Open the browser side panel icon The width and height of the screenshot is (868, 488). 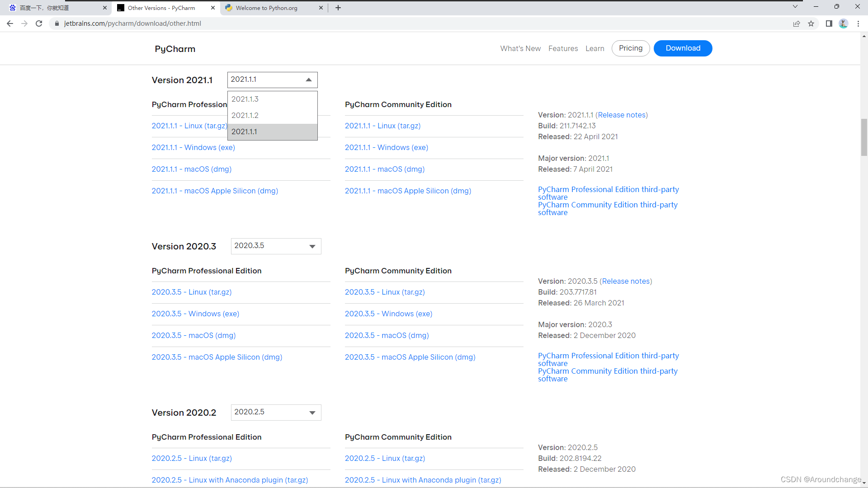[829, 23]
